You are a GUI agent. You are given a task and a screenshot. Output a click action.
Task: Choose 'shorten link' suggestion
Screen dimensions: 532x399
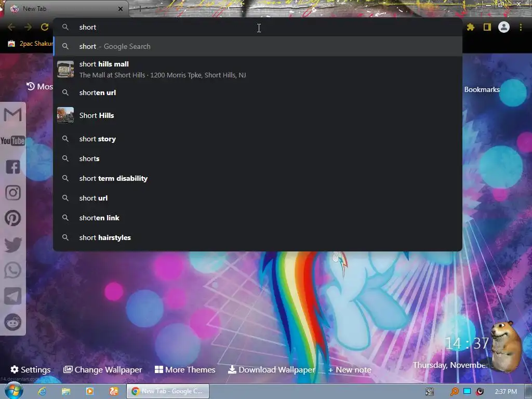[258, 218]
